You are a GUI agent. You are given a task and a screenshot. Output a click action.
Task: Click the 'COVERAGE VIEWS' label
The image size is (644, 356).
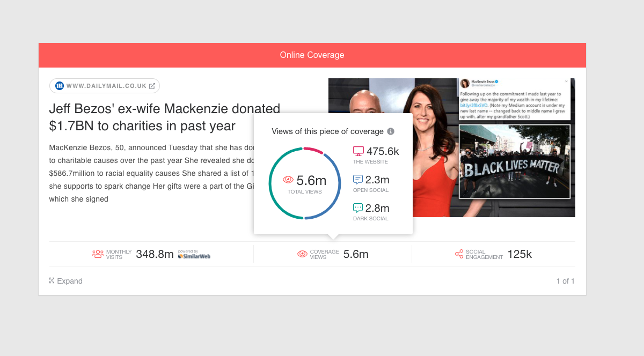click(x=325, y=254)
